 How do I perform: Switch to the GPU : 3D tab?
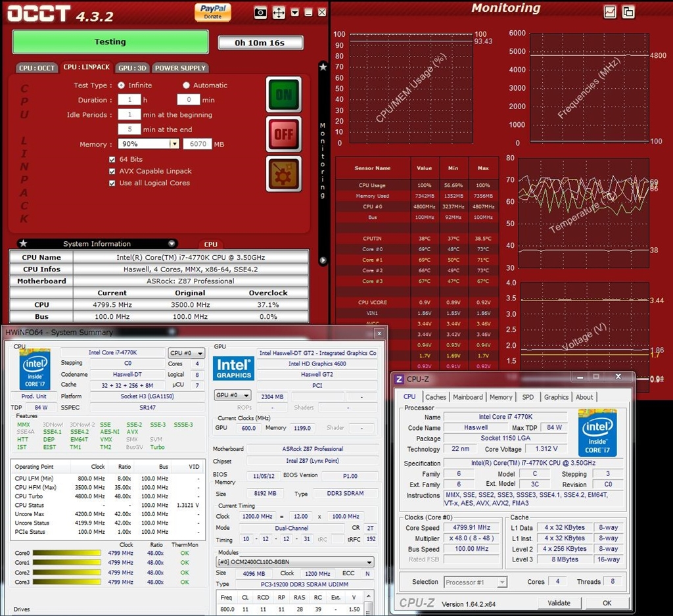point(132,68)
